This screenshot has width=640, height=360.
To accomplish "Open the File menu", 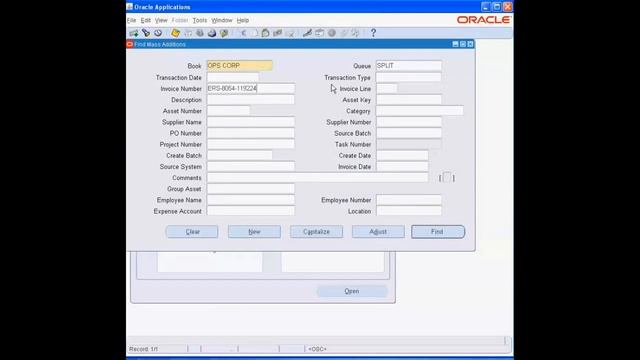I will 131,20.
